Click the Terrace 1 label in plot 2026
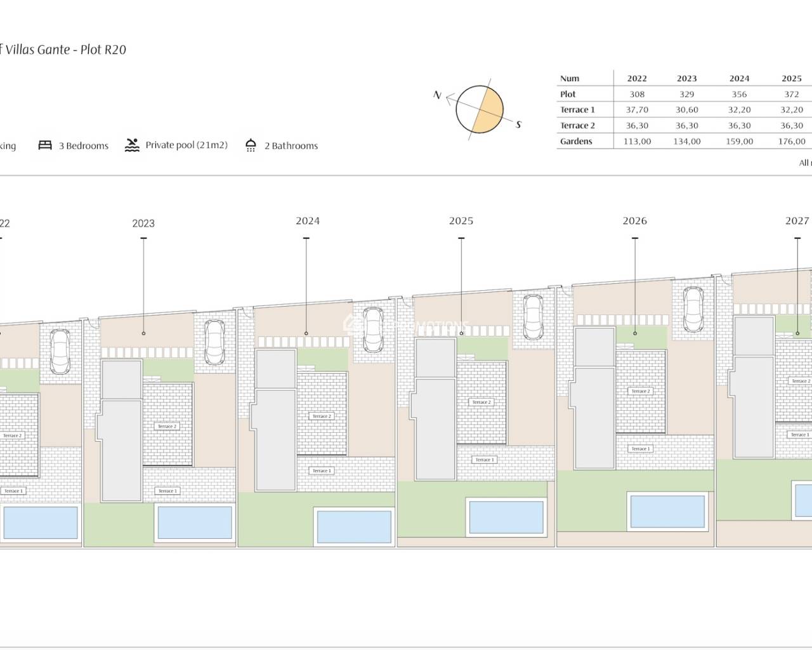The image size is (812, 650). tap(639, 449)
